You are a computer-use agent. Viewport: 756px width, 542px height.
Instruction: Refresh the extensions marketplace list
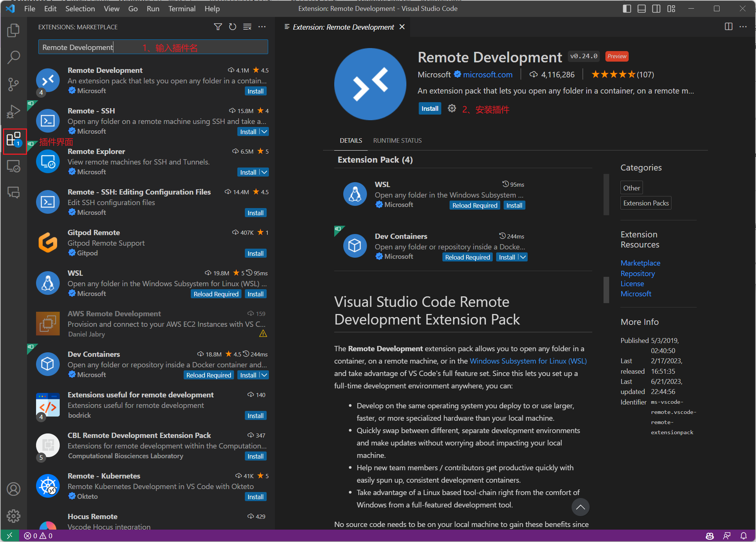coord(232,27)
